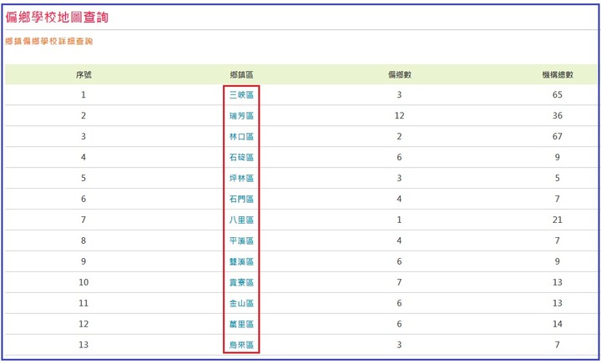Viewport: 601px width, 364px height.
Task: Open the 林口區 district link
Action: pyautogui.click(x=241, y=136)
